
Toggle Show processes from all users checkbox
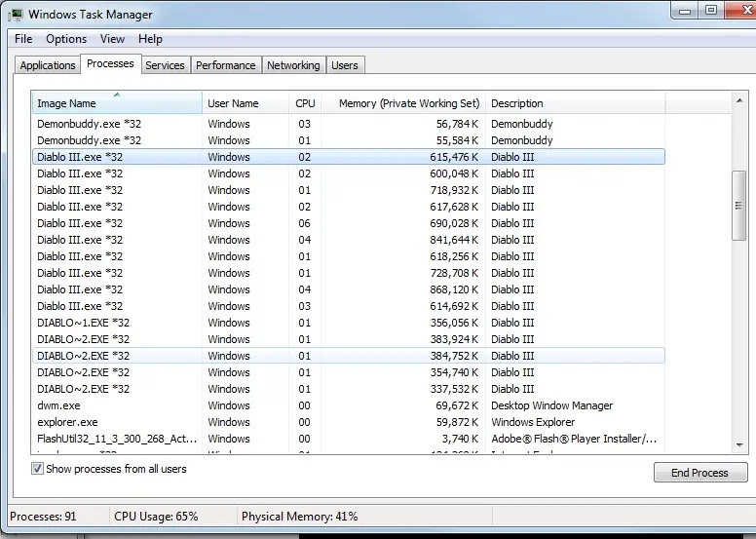(37, 469)
